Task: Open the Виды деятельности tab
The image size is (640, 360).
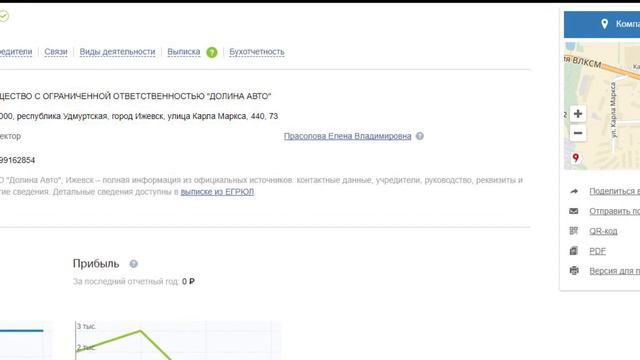Action: click(x=118, y=52)
